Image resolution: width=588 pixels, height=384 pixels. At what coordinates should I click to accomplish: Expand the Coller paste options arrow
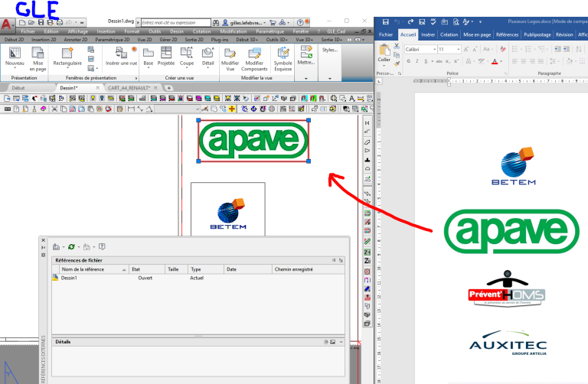[x=384, y=66]
